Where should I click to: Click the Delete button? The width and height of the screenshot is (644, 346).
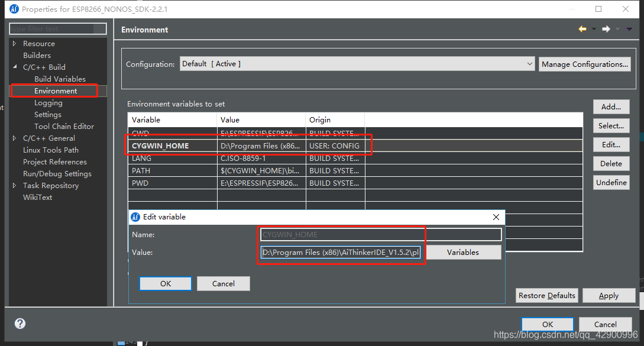(x=611, y=164)
